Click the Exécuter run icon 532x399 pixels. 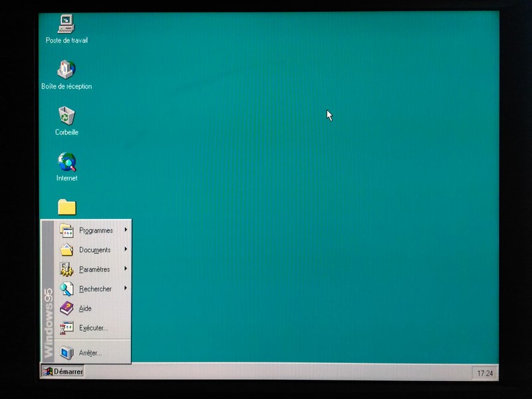[x=66, y=328]
